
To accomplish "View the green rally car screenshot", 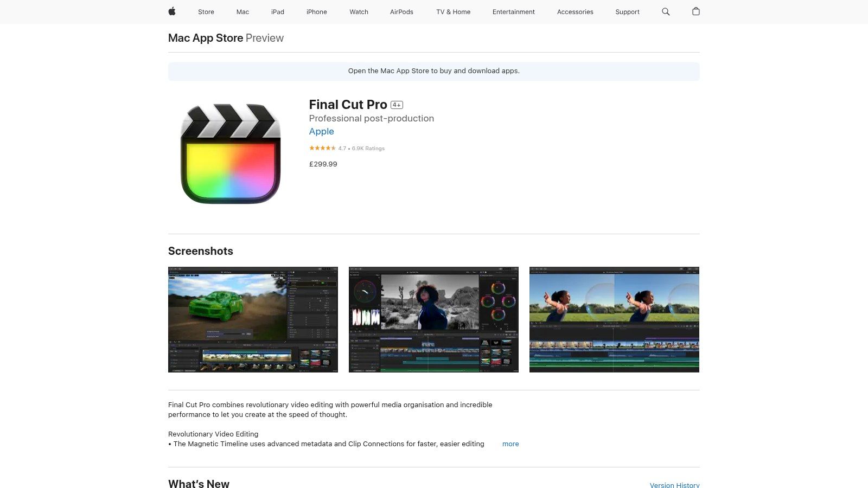I will [253, 319].
